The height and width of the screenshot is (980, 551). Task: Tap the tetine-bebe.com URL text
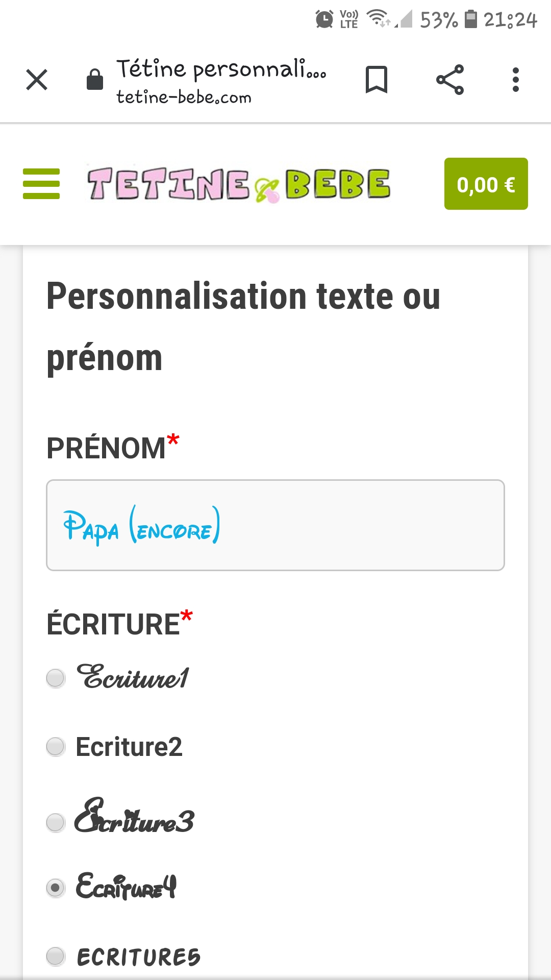[184, 97]
